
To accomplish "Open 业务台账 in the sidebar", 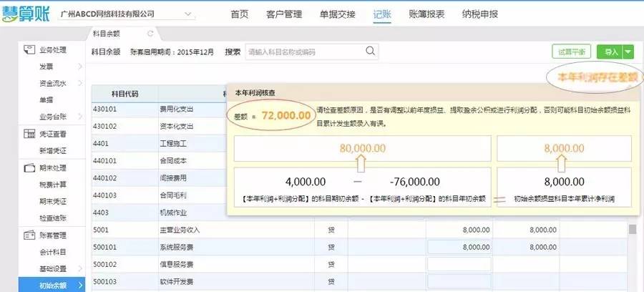I will click(52, 117).
